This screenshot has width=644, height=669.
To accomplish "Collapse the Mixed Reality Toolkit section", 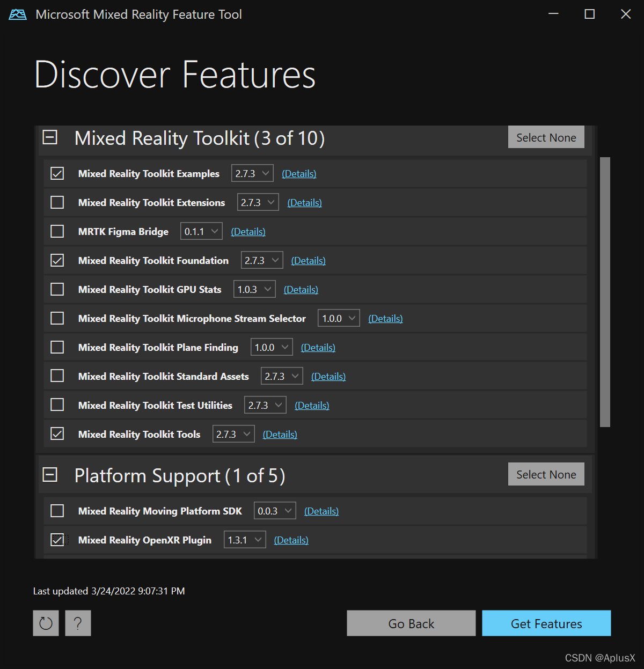I will tap(50, 138).
